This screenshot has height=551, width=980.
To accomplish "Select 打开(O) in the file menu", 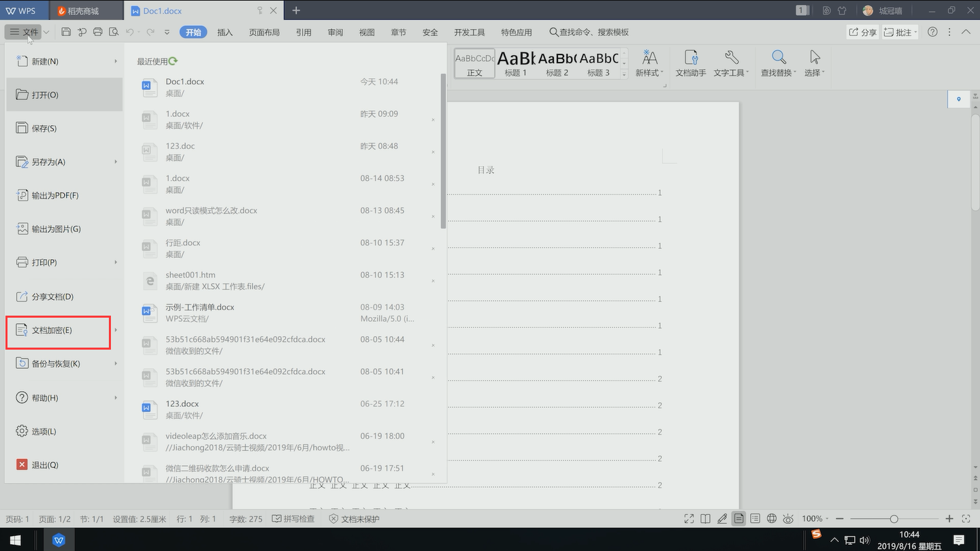I will coord(64,95).
